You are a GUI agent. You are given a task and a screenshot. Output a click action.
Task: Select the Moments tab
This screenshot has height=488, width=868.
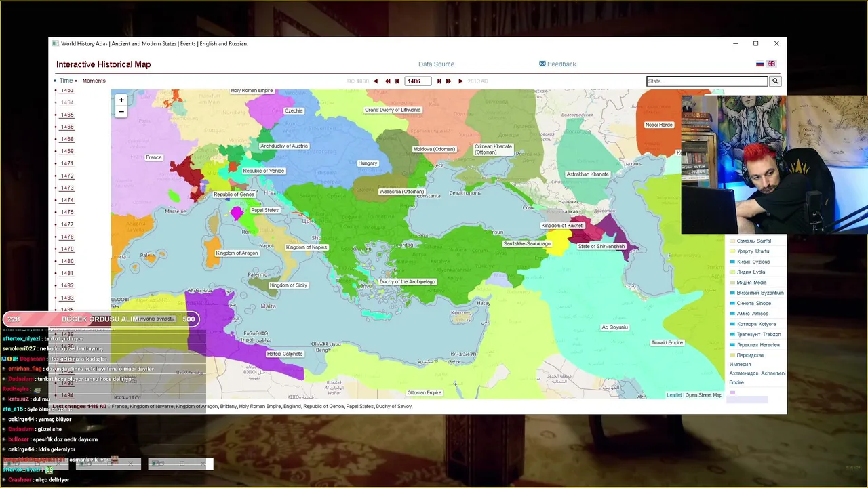tap(94, 81)
